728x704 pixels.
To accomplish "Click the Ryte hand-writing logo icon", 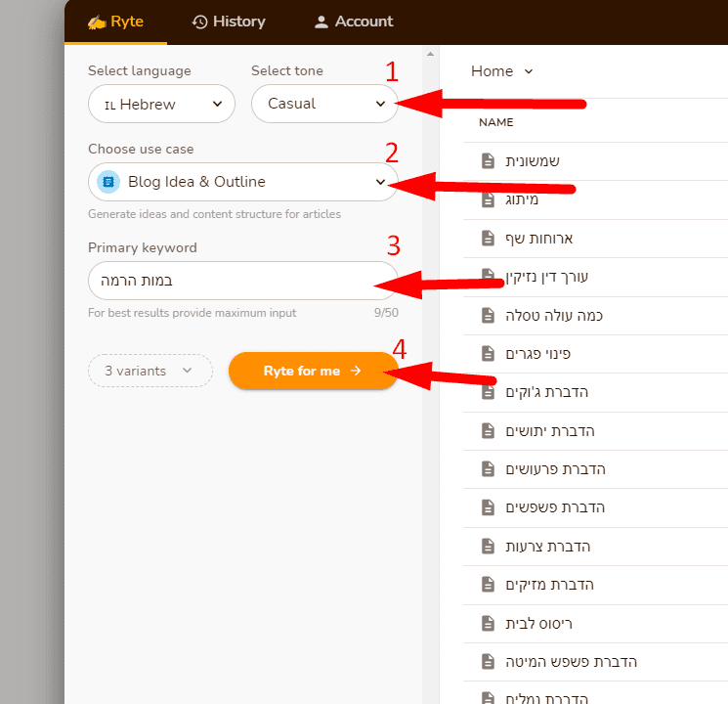I will pyautogui.click(x=97, y=22).
